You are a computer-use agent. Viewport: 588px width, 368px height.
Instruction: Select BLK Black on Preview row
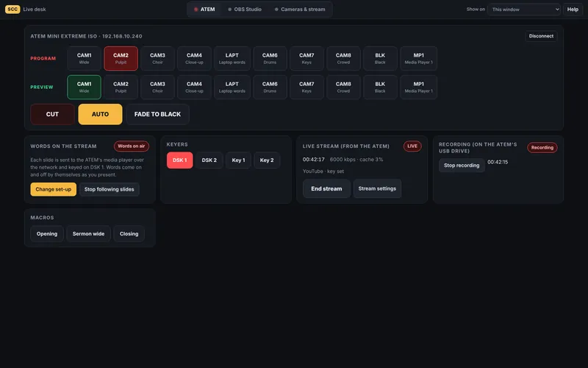[380, 87]
